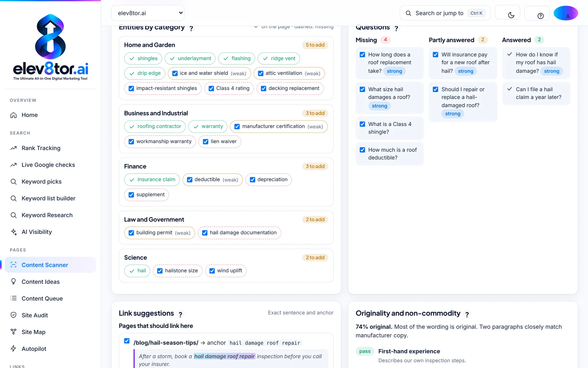The image size is (588, 368).
Task: Click the '5 to add' badge for Home and Garden
Action: (x=315, y=45)
